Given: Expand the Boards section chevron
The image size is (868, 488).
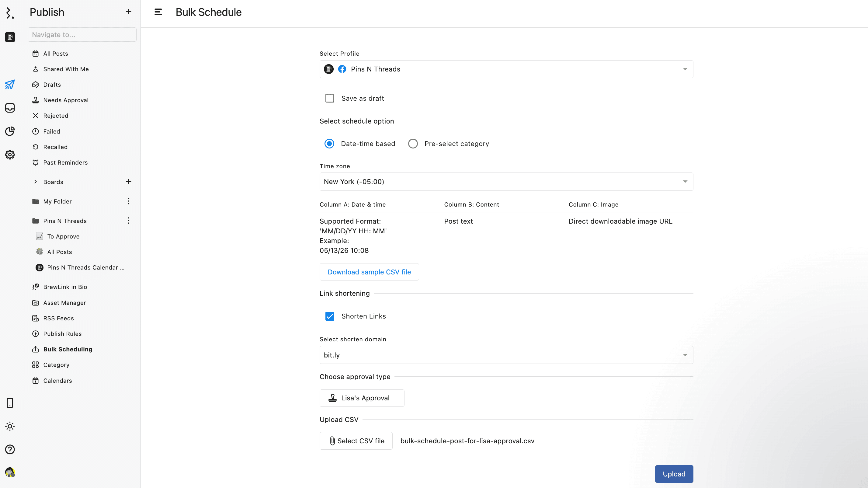Looking at the screenshot, I should pyautogui.click(x=35, y=182).
